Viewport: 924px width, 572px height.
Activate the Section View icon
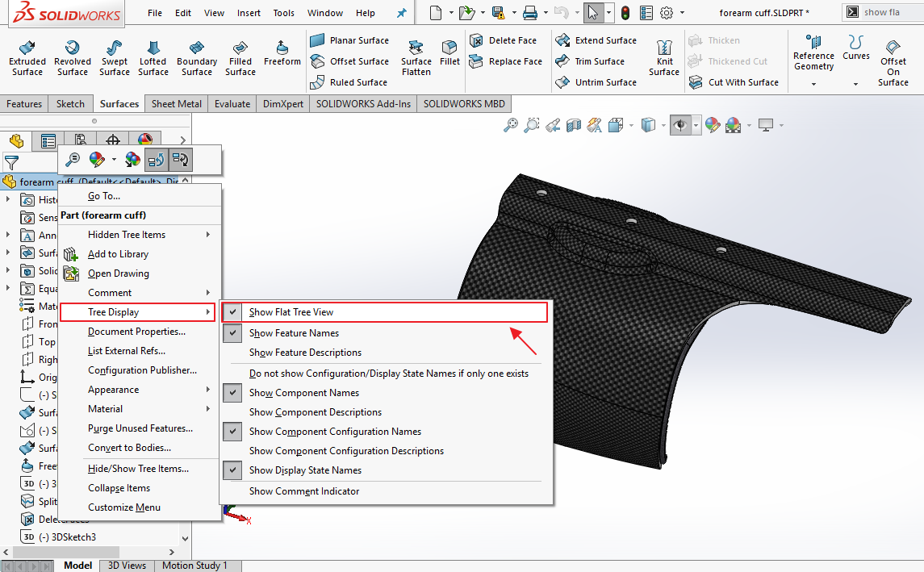tap(574, 125)
